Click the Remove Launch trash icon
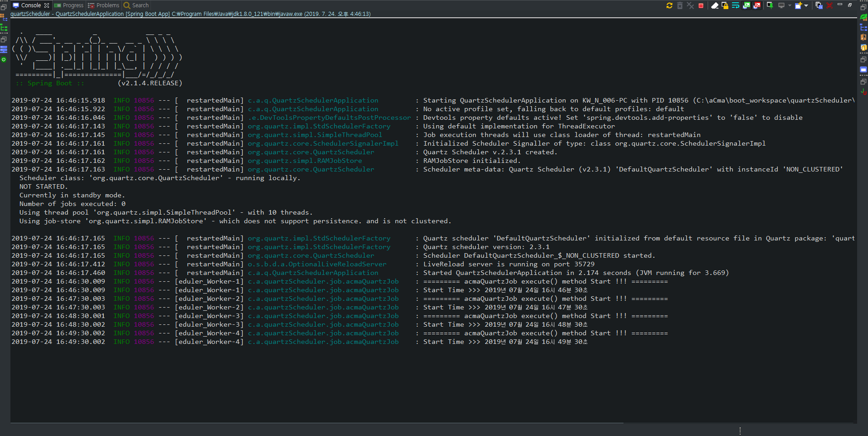This screenshot has width=868, height=436. (680, 5)
